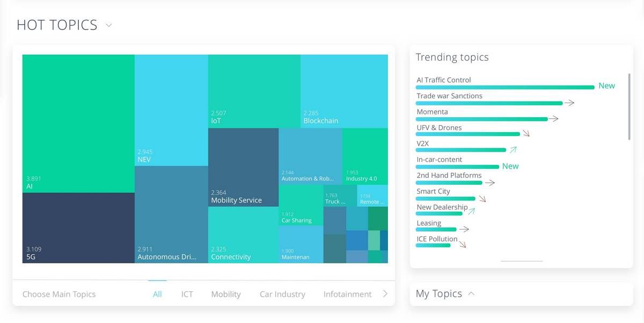Open the Car Industry tab
Viewport: 644px width, 323px height.
point(282,294)
